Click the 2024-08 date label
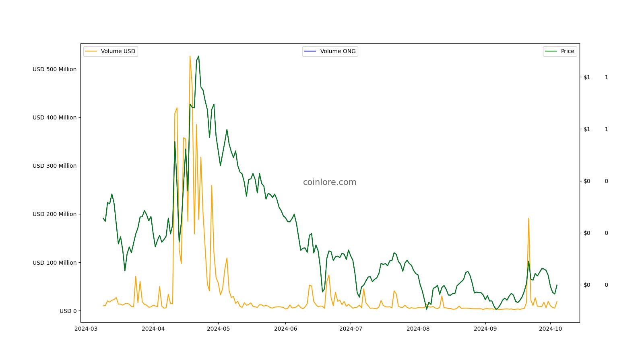 [418, 329]
